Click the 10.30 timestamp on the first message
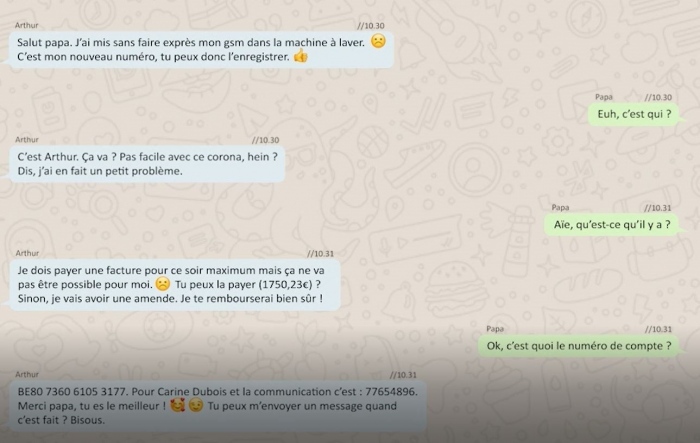 click(x=371, y=26)
